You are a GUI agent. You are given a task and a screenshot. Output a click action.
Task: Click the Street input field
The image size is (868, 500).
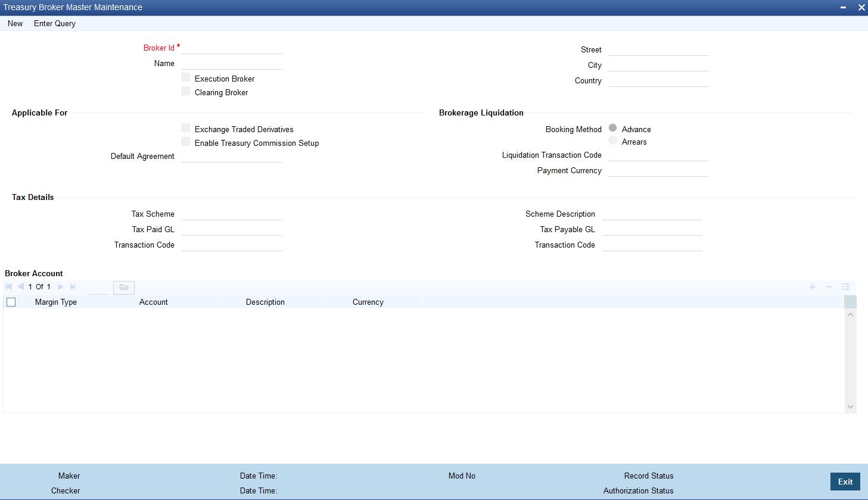(659, 49)
